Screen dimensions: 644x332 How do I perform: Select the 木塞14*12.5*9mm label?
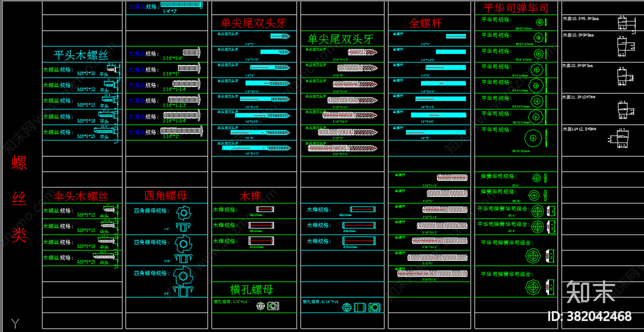click(x=580, y=129)
